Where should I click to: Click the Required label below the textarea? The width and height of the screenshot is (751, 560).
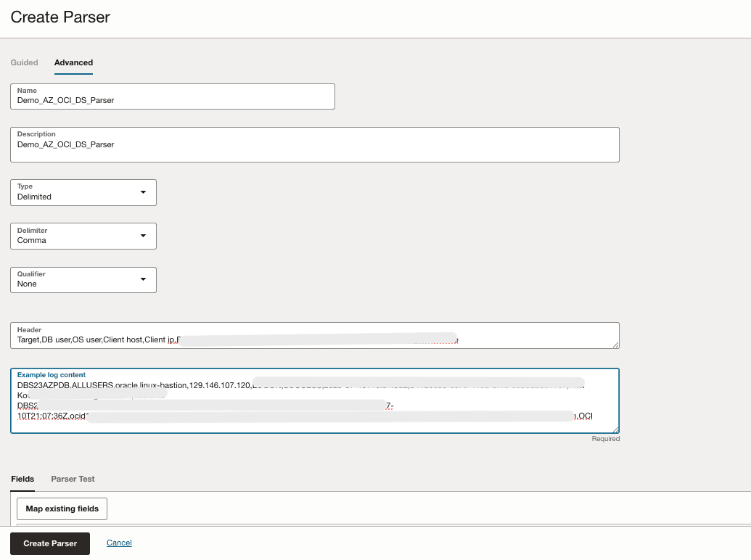click(x=605, y=439)
